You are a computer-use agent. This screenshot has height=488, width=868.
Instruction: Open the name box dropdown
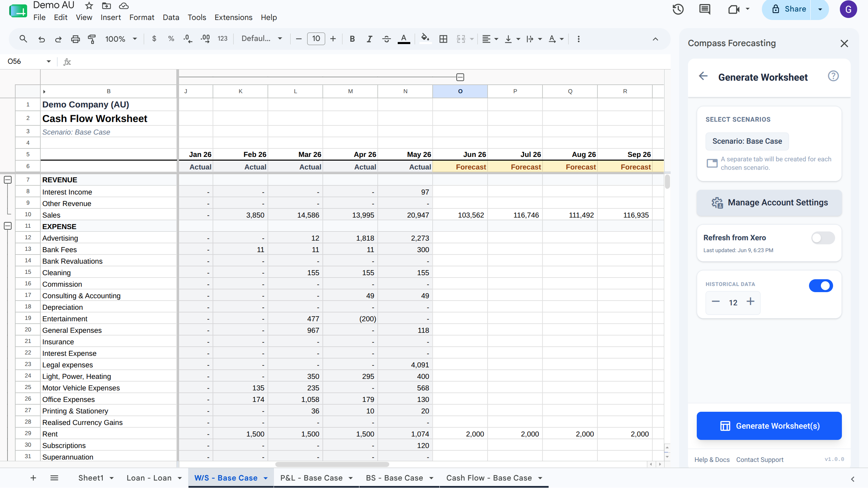click(48, 61)
